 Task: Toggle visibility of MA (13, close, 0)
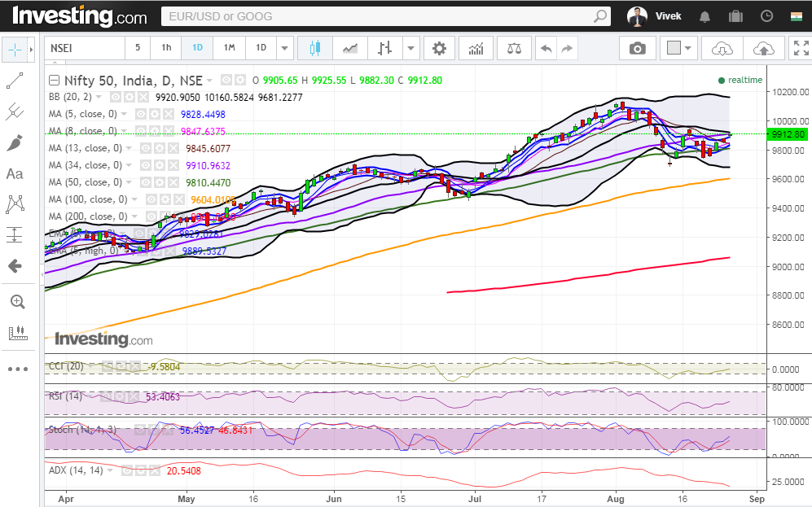[x=146, y=148]
